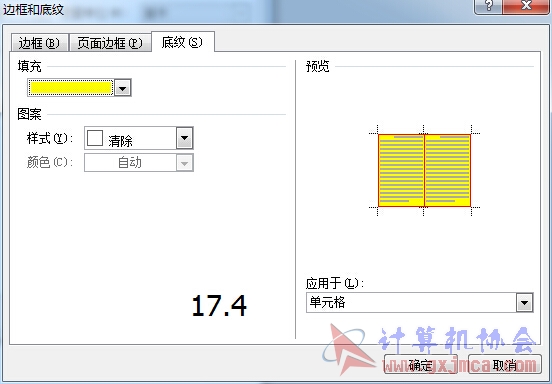
Task: Open the 样式 pattern style dropdown arrow
Action: (184, 138)
